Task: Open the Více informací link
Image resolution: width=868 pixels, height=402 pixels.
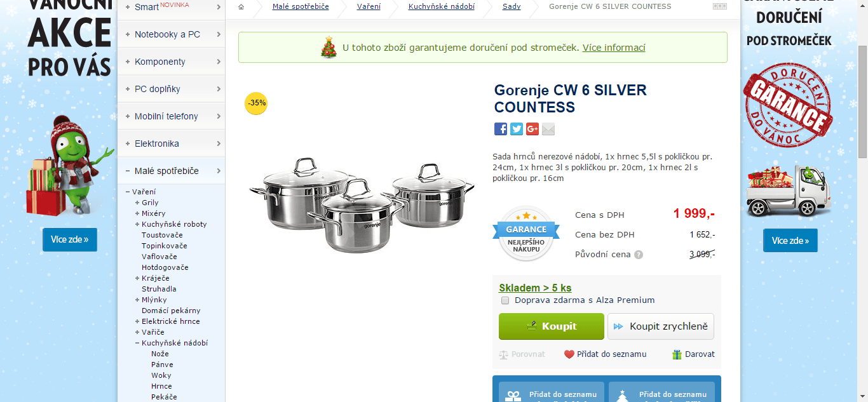Action: [x=614, y=48]
